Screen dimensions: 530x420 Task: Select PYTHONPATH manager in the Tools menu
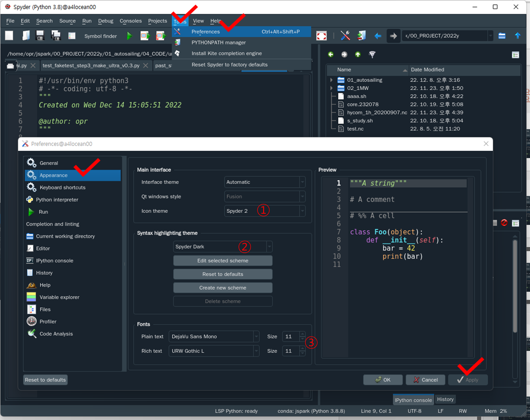pos(241,43)
